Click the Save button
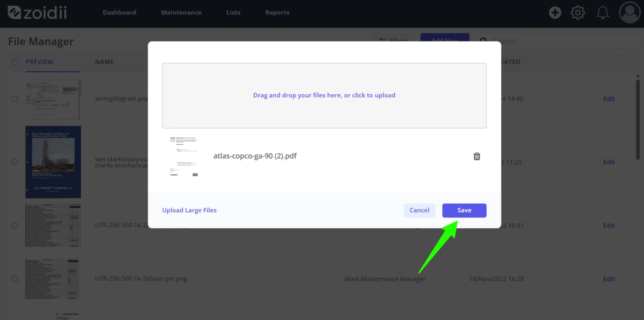The width and height of the screenshot is (644, 320). point(464,210)
